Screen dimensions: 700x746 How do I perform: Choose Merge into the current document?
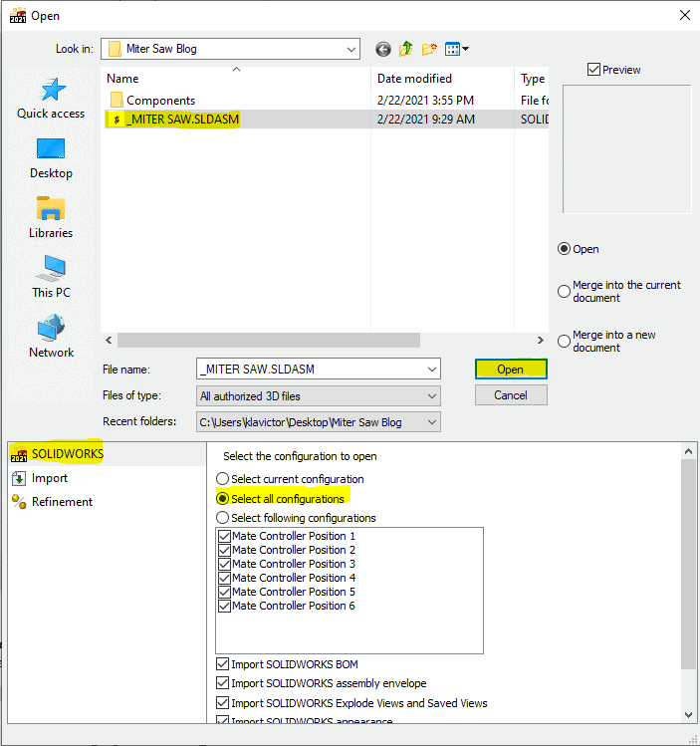(564, 291)
